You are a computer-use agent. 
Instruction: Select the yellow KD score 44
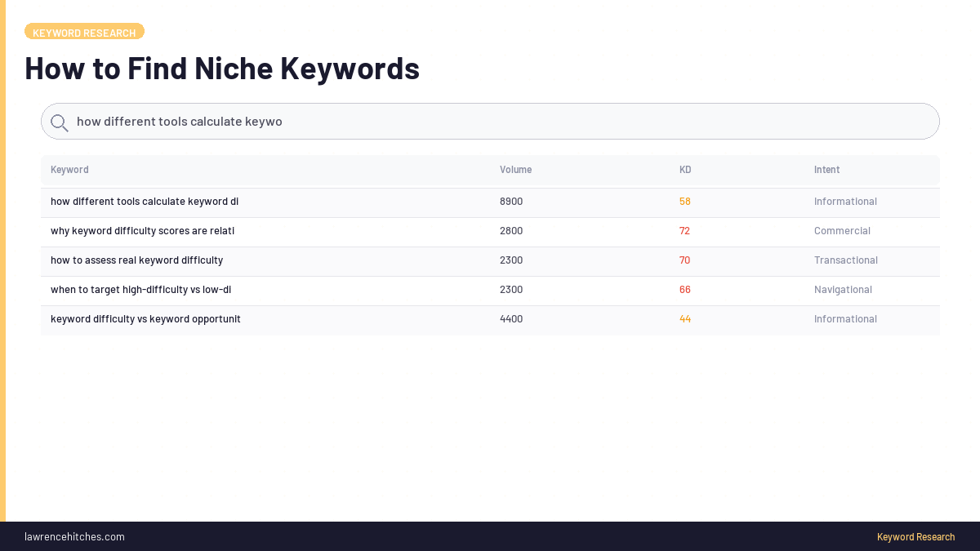point(685,318)
